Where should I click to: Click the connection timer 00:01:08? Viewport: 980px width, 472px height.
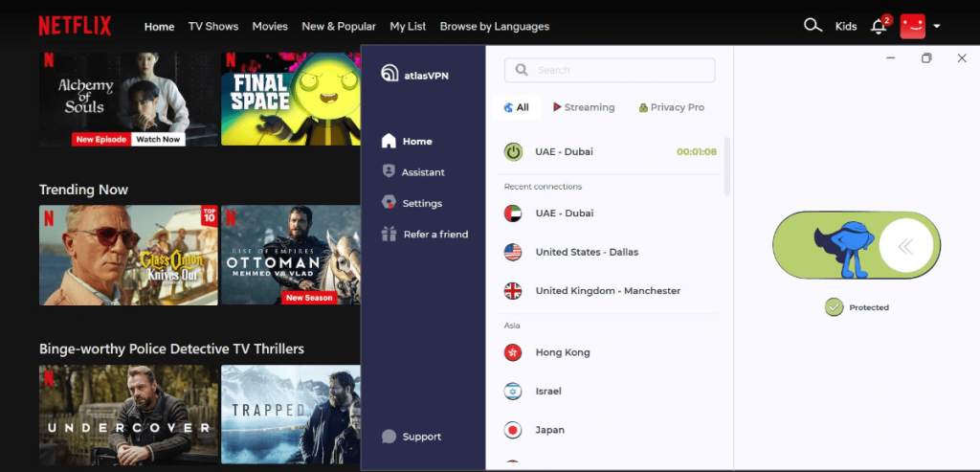point(697,152)
